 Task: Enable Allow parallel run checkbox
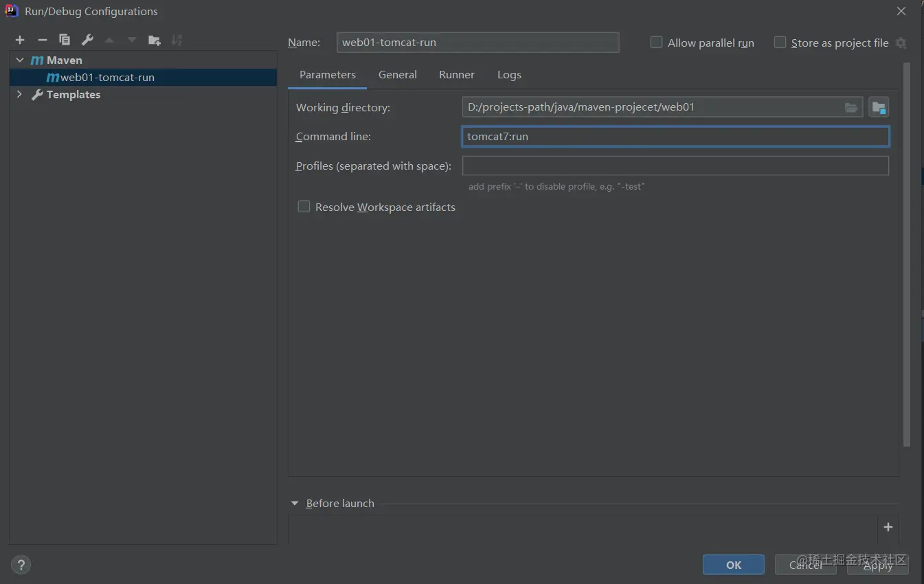[x=656, y=43]
